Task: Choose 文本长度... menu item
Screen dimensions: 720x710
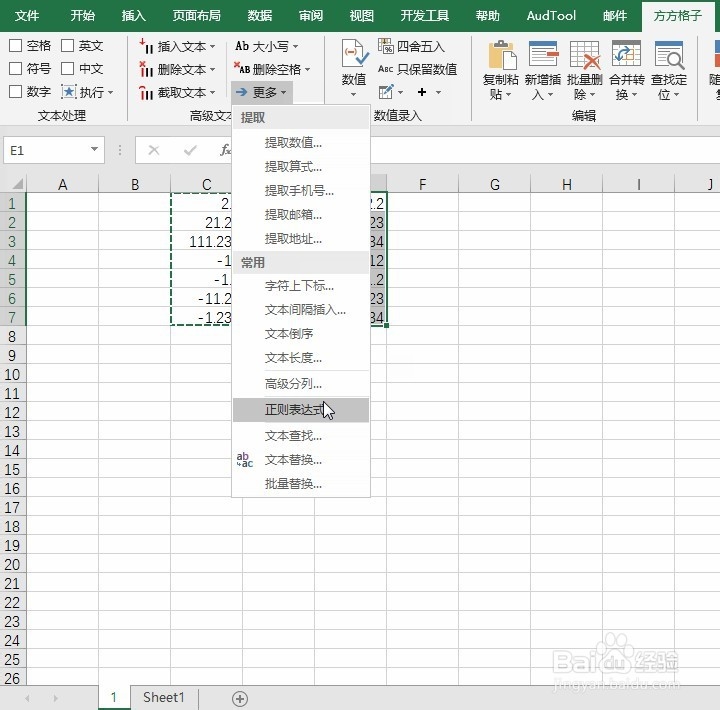Action: [301, 357]
